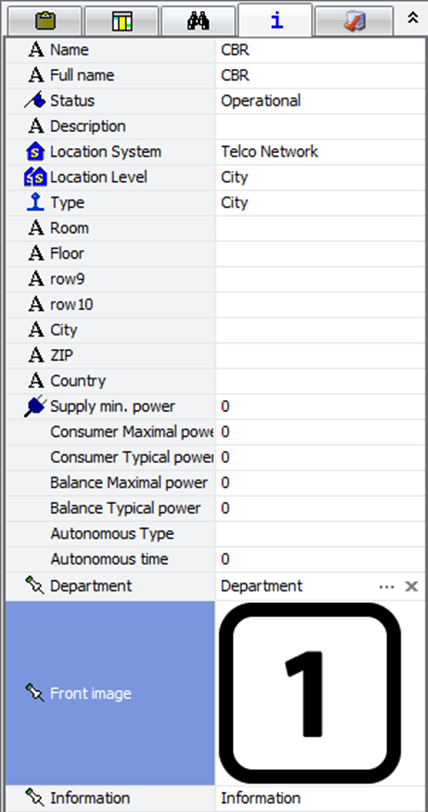Switch to the colored table tab

point(122,21)
